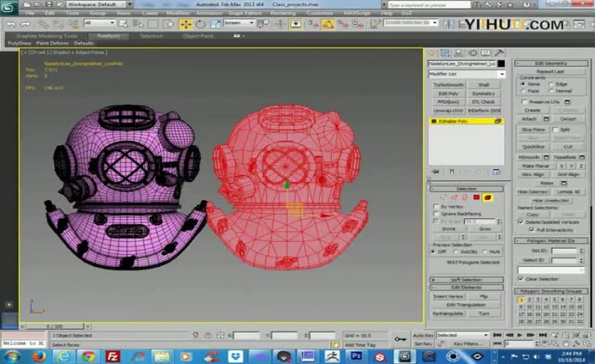Screen dimensions: 595x364
Task: Open the Create command panel tab
Action: [x=432, y=53]
